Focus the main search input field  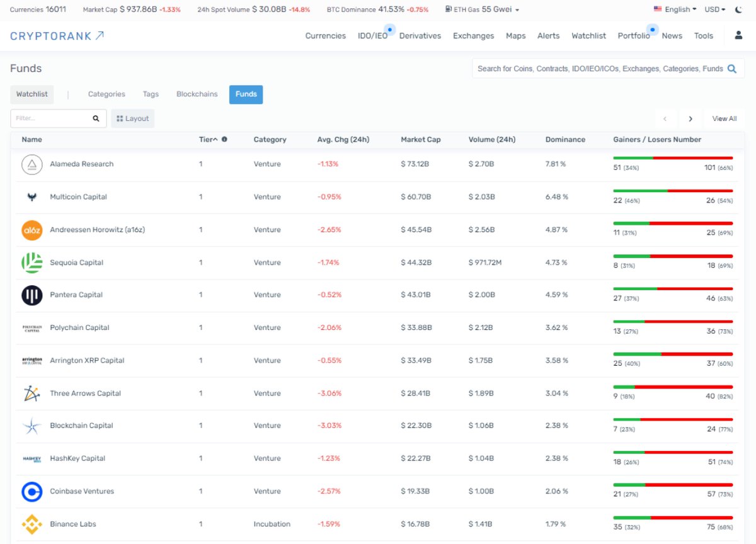point(600,69)
